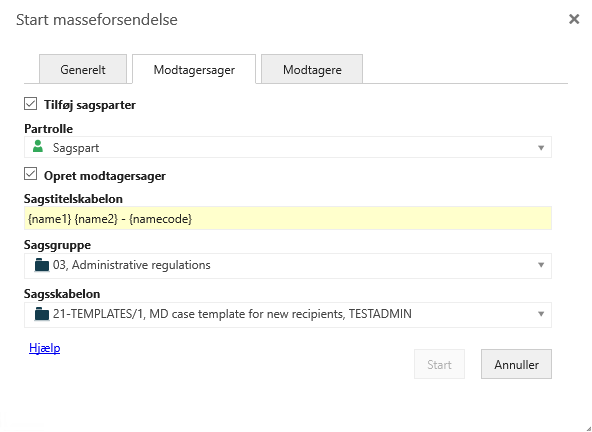Click the MD case template selection text
The image size is (592, 432).
[x=232, y=314]
